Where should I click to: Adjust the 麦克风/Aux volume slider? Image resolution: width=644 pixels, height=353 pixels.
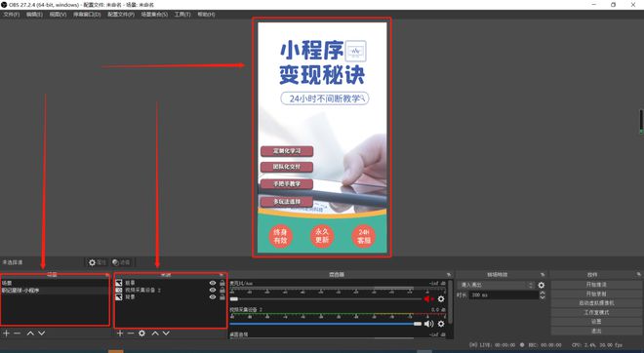326,299
